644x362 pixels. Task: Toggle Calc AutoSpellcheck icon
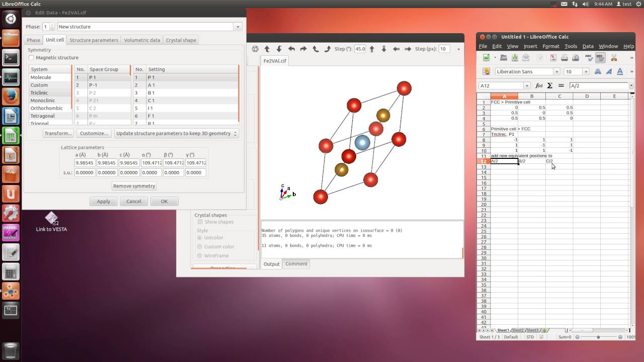[600, 58]
